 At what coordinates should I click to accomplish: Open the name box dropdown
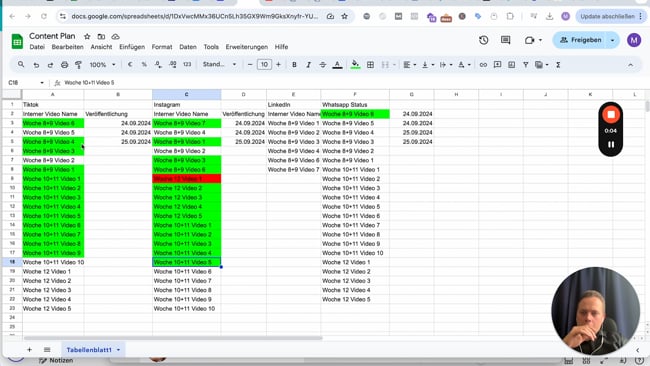[x=42, y=83]
